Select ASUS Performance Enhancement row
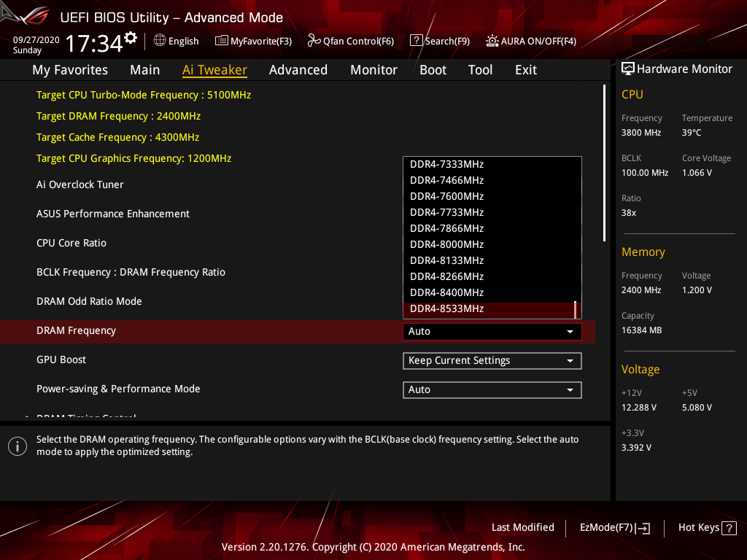The image size is (747, 560). click(x=113, y=214)
